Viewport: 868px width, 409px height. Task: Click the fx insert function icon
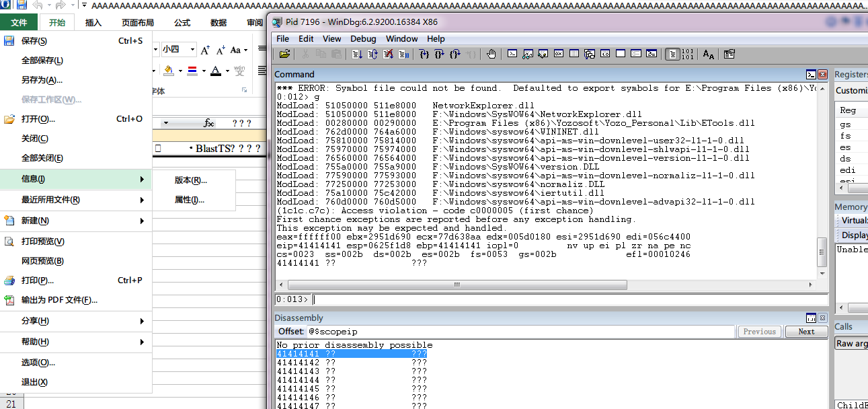click(209, 124)
